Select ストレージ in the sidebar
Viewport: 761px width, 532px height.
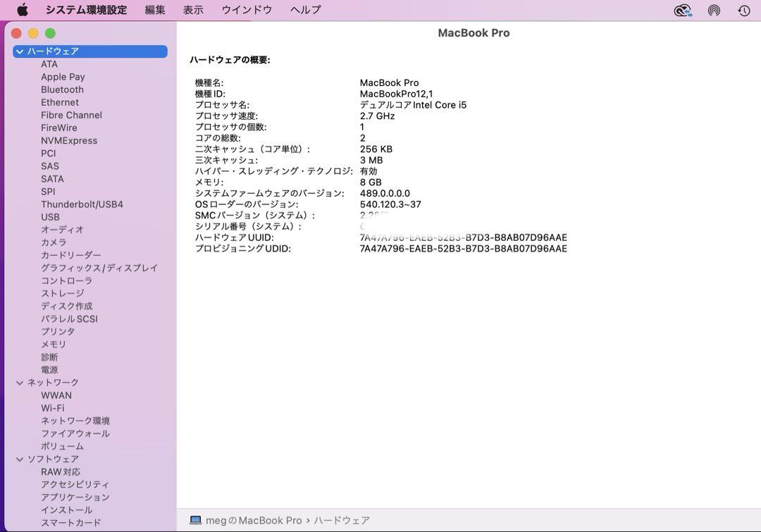(62, 293)
